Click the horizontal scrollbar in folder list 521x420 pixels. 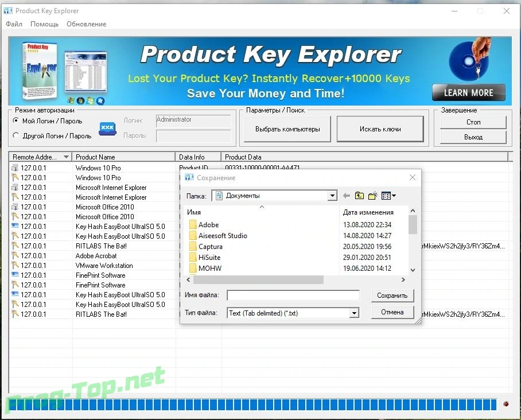click(259, 280)
